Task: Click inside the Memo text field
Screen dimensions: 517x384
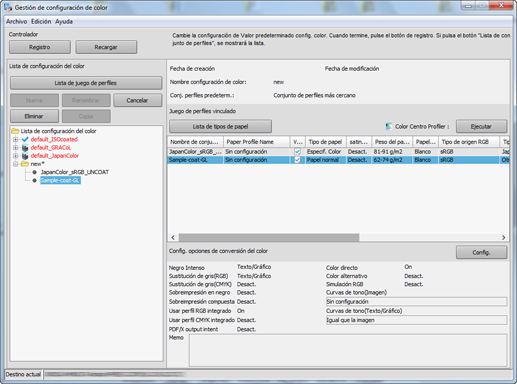Action: [x=348, y=350]
